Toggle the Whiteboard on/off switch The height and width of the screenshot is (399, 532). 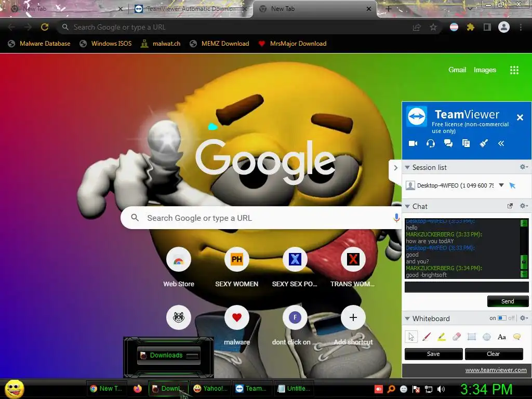502,318
